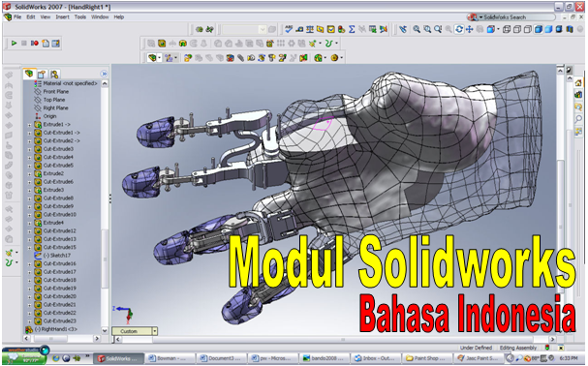This screenshot has height=366, width=588.
Task: Toggle the Section View icon
Action: tap(570, 29)
